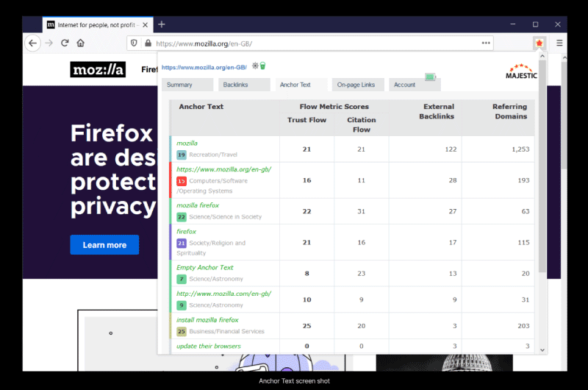Screen dimensions: 588x390
Task: Click the browser forward arrow
Action: tap(49, 43)
